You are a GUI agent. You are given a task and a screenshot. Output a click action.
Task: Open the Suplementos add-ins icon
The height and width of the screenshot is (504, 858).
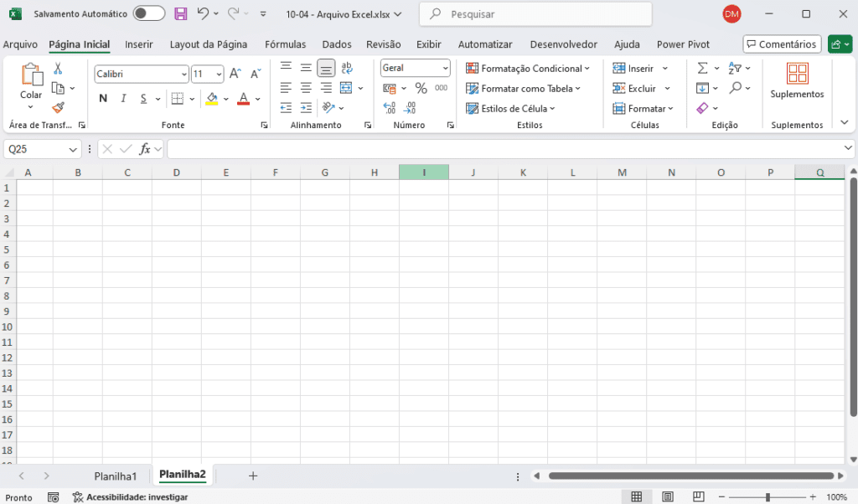click(x=798, y=73)
